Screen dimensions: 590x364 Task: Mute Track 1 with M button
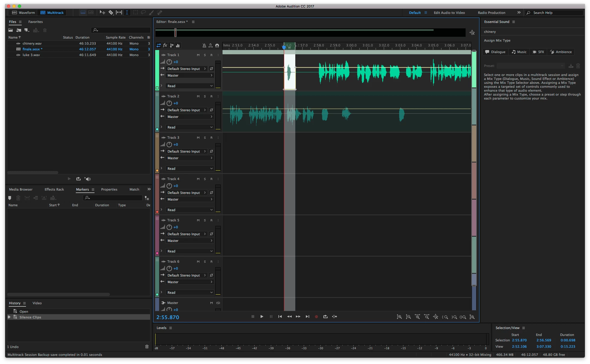[198, 55]
